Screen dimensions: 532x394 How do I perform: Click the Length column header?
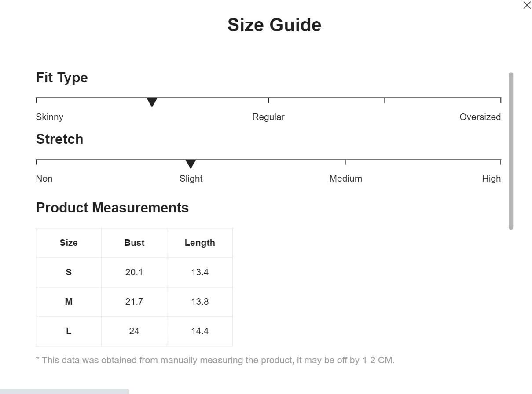point(200,243)
